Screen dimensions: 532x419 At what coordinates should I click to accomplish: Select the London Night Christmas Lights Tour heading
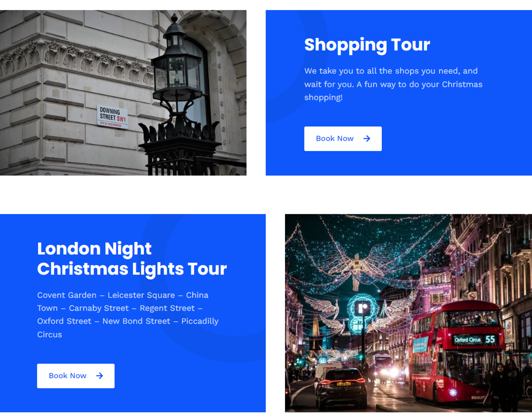click(x=132, y=259)
